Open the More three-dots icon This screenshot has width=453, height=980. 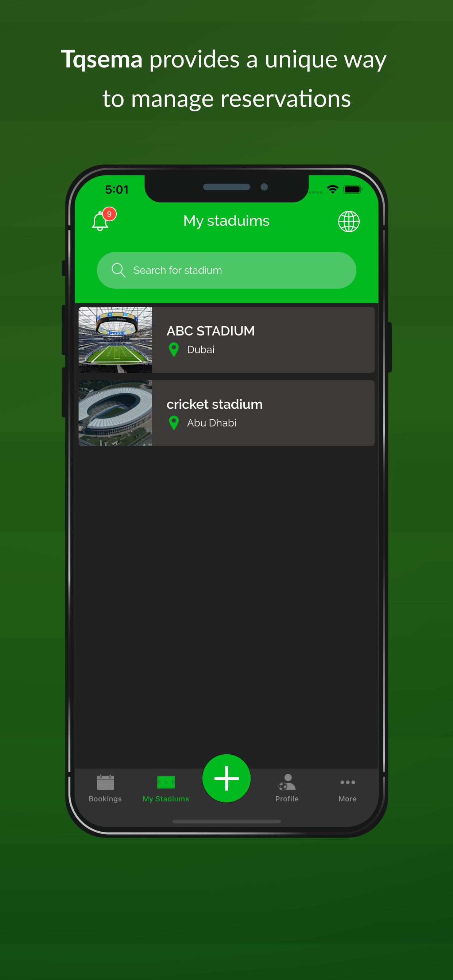click(348, 782)
